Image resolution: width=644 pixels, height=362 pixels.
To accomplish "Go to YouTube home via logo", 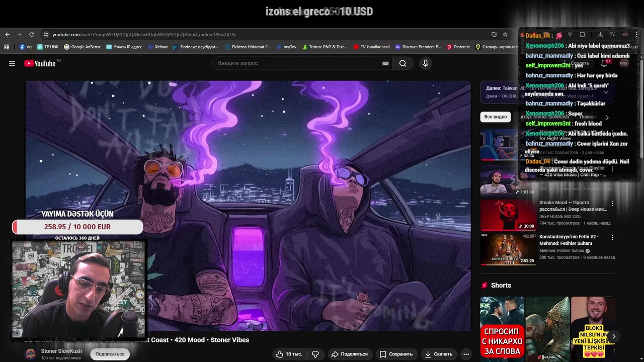I will (x=40, y=63).
